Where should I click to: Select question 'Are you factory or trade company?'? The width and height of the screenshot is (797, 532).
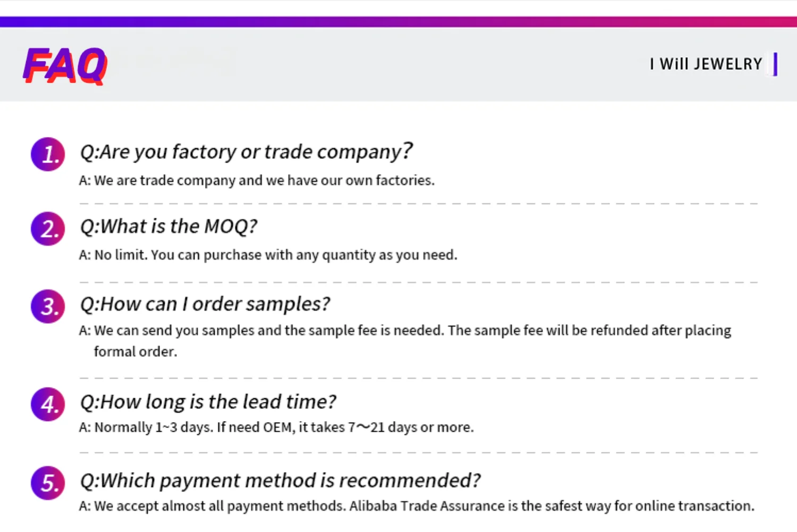(x=245, y=152)
